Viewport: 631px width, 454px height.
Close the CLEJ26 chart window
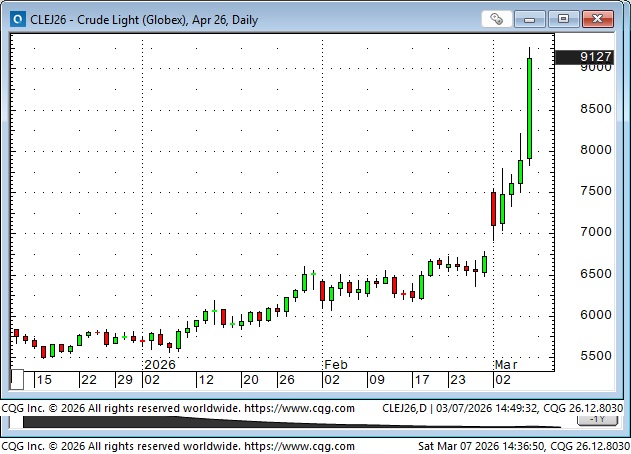coord(596,18)
